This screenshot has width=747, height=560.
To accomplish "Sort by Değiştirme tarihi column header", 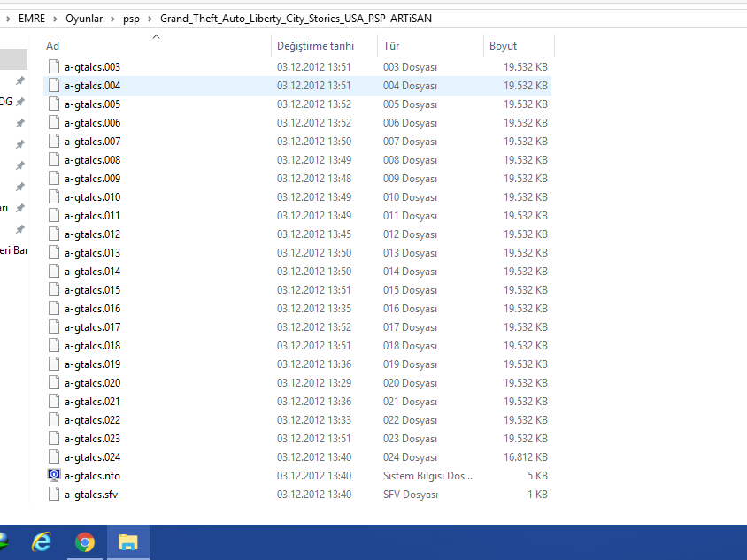I will (315, 46).
